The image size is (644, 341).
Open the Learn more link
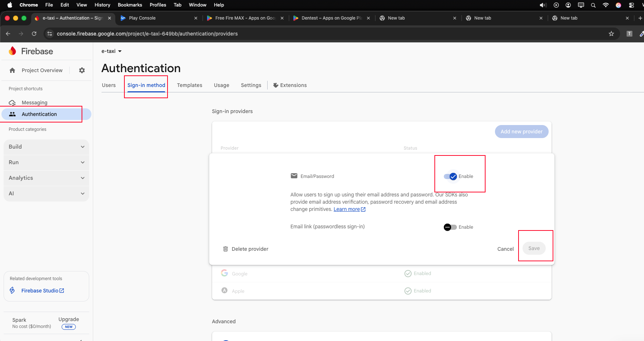[350, 209]
